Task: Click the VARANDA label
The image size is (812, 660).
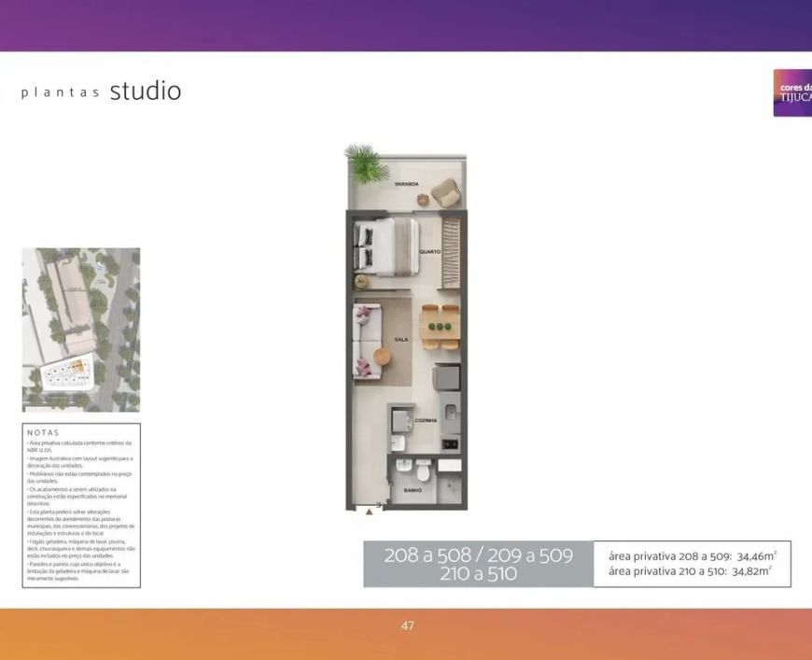Action: pos(407,184)
